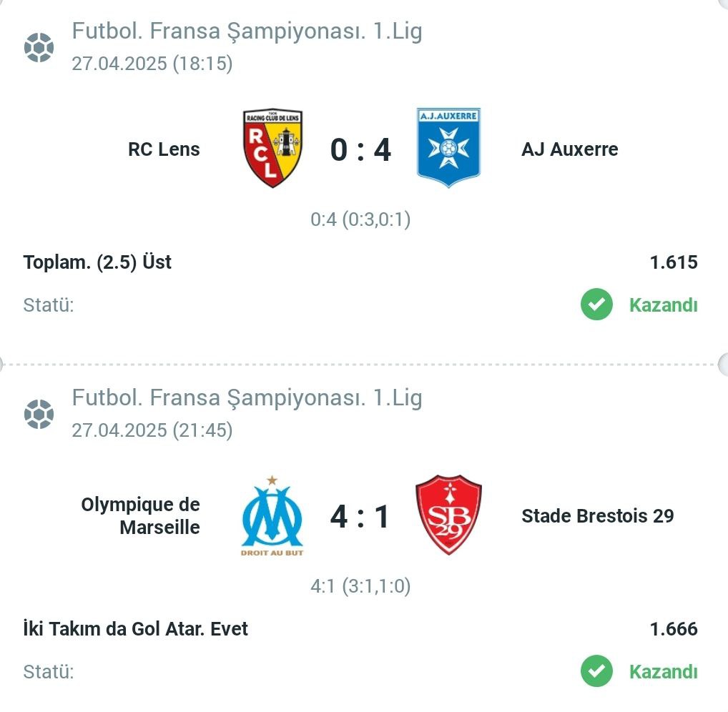The height and width of the screenshot is (712, 728).
Task: Open the first Fransa Şampiyonası 1.Lig heading
Action: 247,31
